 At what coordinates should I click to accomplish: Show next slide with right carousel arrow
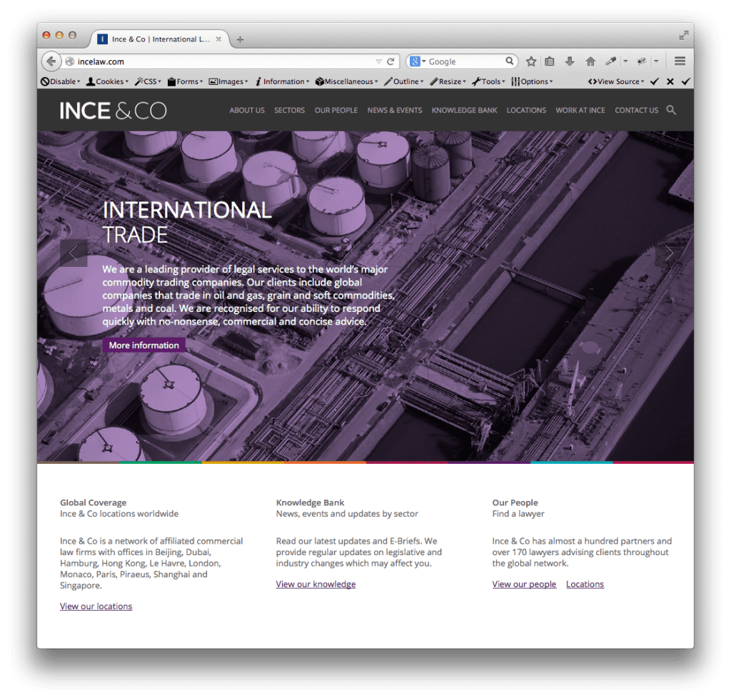[x=669, y=253]
